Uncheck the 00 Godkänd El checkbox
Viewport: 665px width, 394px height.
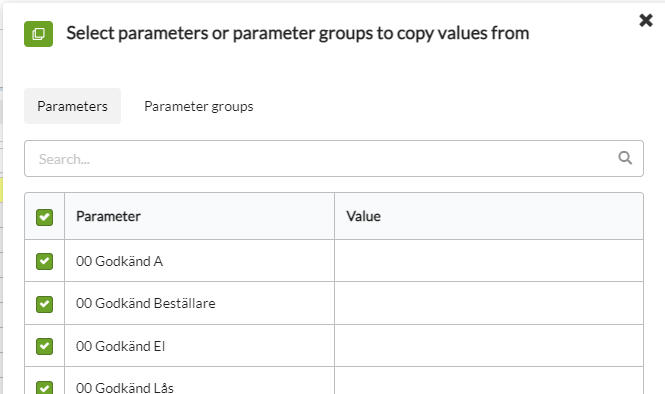(45, 346)
